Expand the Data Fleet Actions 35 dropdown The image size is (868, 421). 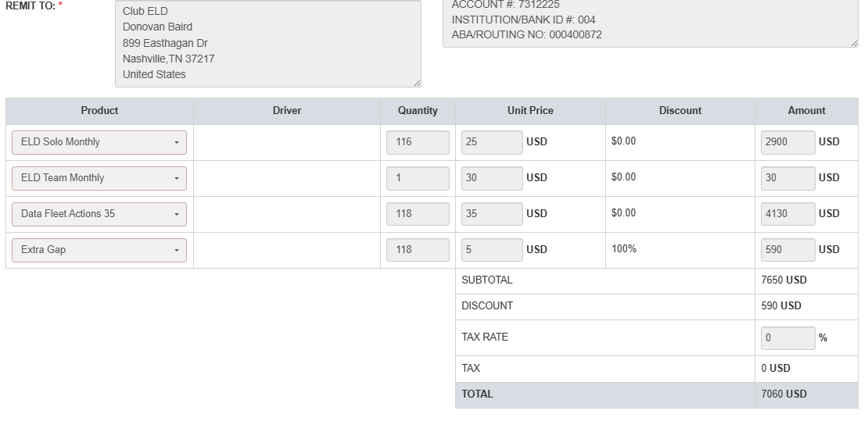(x=99, y=214)
